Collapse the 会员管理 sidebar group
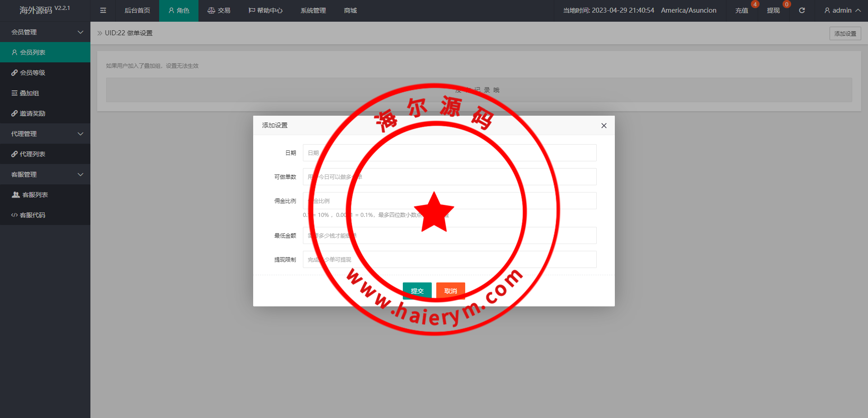 click(x=45, y=32)
